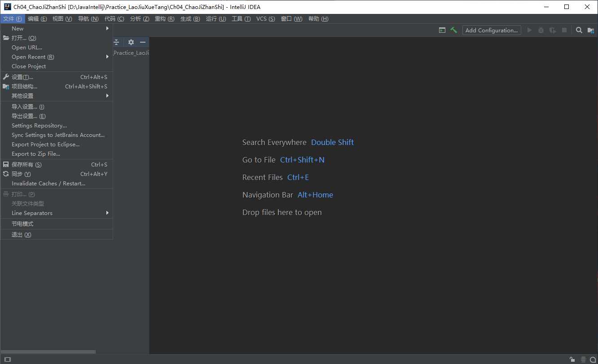Viewport: 598px width, 364px height.
Task: Open the 分析 (Z) menu
Action: point(139,18)
